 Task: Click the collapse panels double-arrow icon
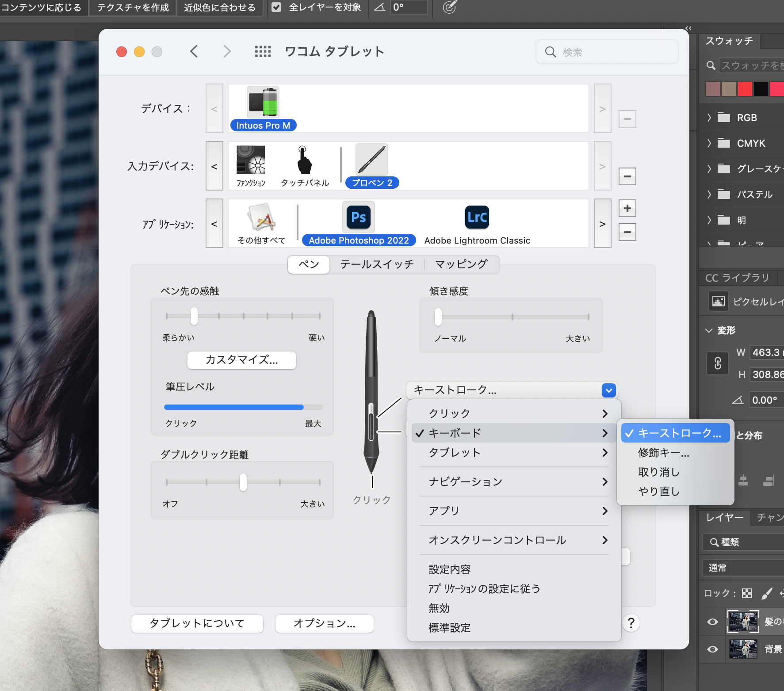point(688,28)
